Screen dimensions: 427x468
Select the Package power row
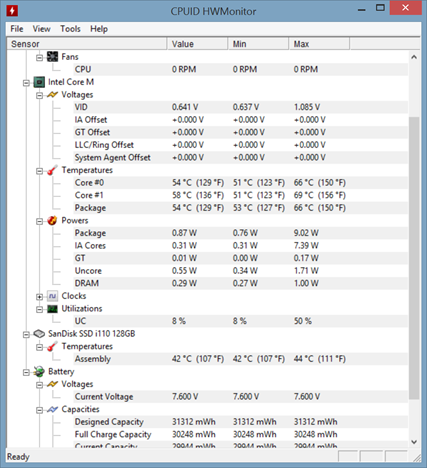click(x=241, y=233)
